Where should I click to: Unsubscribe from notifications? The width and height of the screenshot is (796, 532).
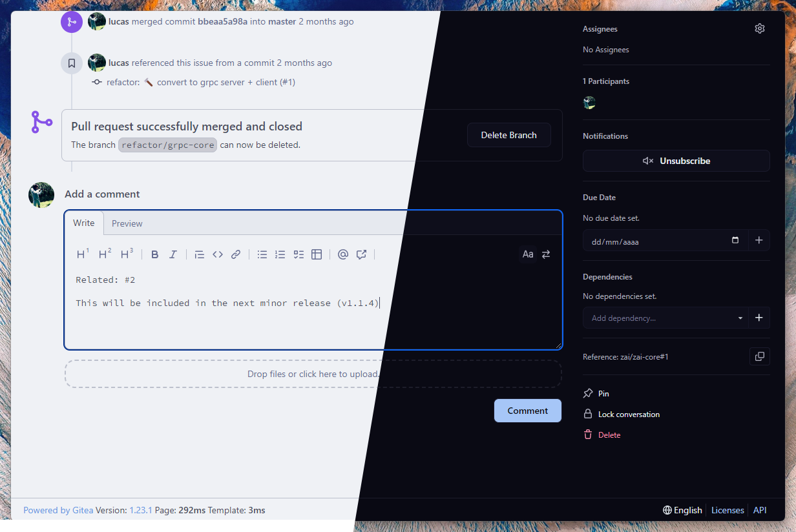[676, 161]
